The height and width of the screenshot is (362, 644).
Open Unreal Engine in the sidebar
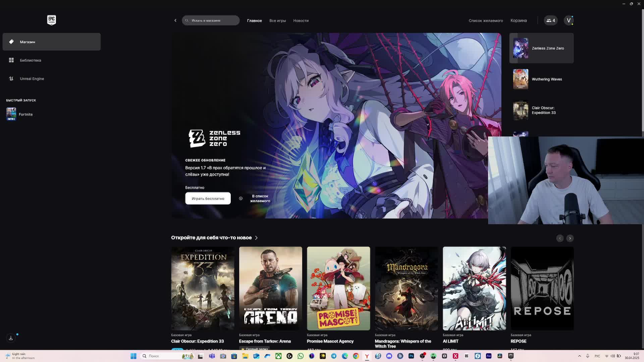tap(51, 79)
